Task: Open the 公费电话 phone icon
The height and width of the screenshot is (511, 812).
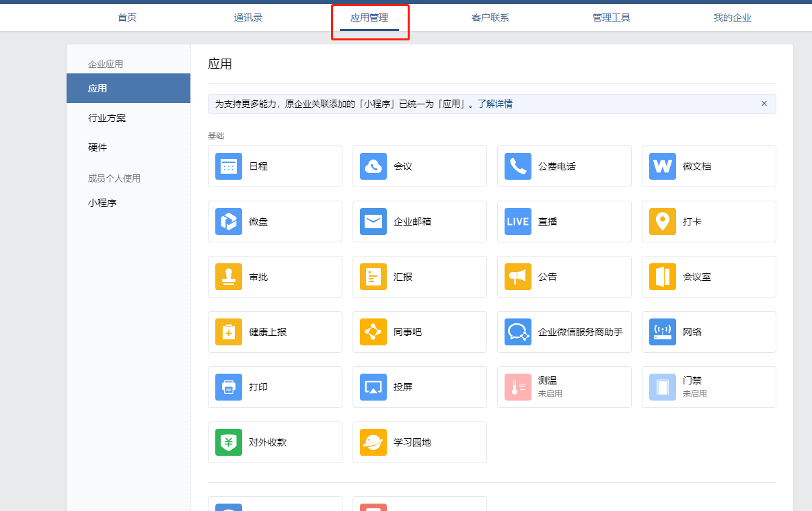Action: coord(518,166)
